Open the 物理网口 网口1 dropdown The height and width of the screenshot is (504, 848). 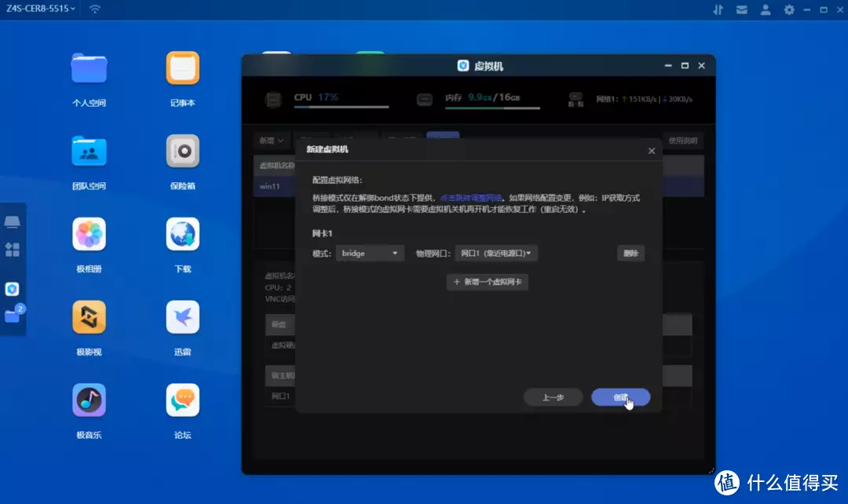click(496, 253)
